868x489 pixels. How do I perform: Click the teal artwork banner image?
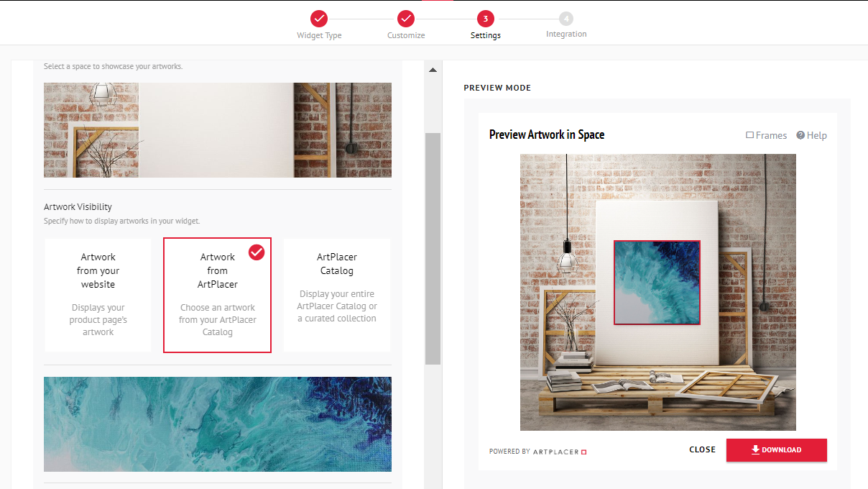(x=218, y=424)
